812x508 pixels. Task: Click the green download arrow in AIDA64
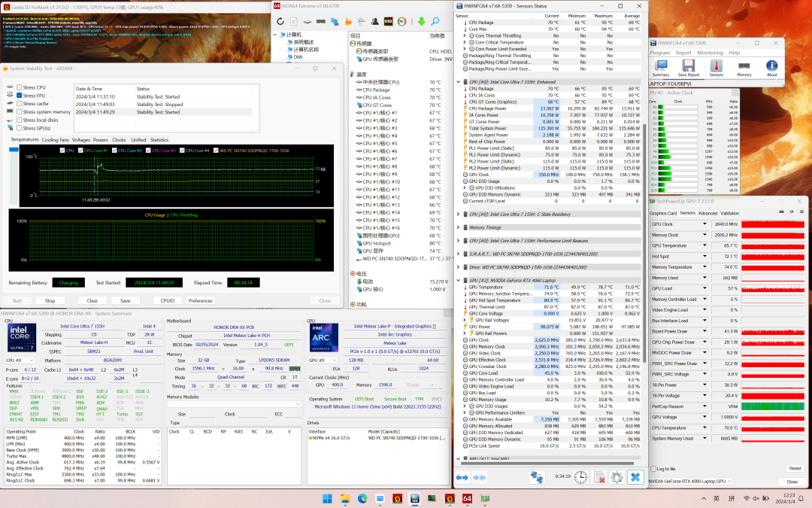click(420, 22)
